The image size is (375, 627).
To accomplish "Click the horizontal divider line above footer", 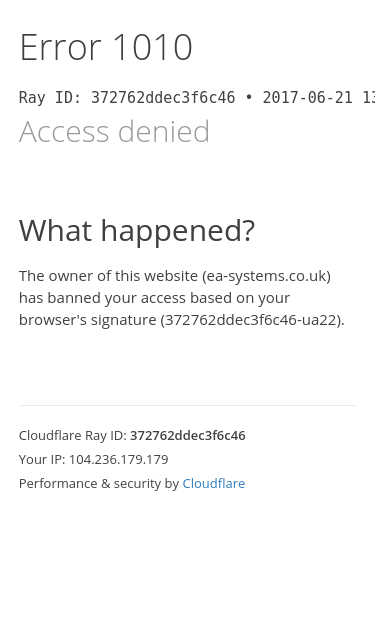I will [187, 405].
